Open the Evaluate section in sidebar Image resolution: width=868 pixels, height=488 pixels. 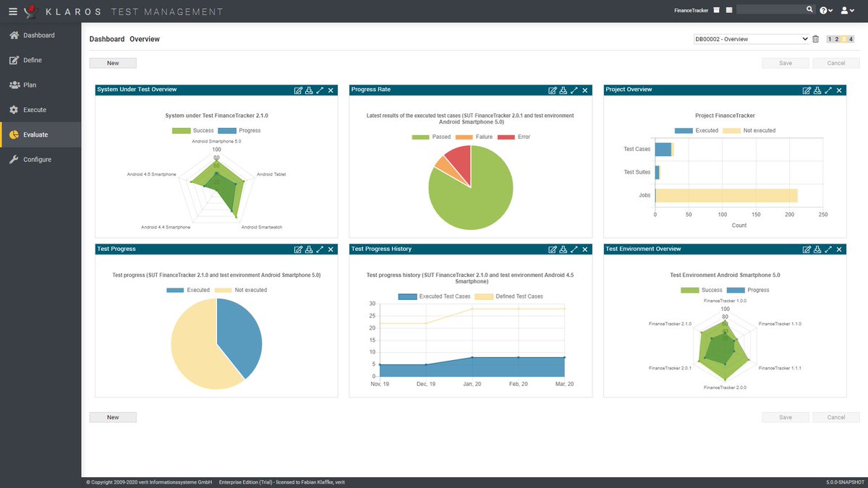[41, 134]
